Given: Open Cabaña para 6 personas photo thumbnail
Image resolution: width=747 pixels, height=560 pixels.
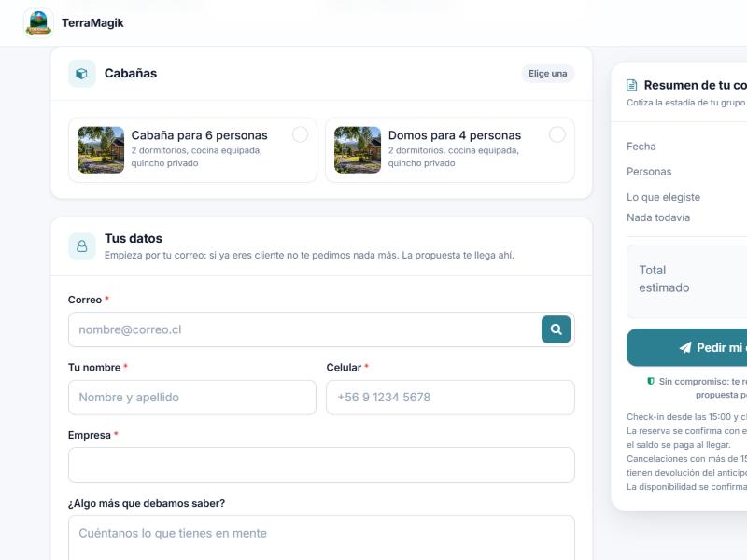Looking at the screenshot, I should (x=101, y=150).
